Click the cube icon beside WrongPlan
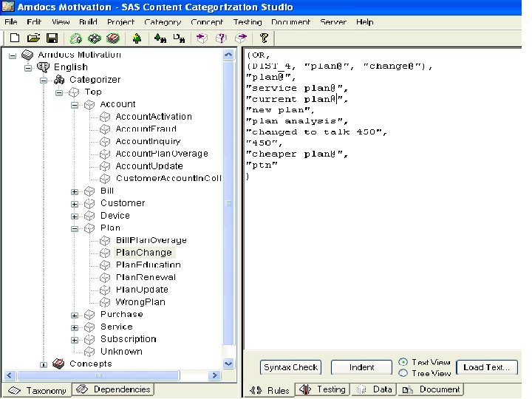Image resolution: width=532 pixels, height=399 pixels. pyautogui.click(x=105, y=302)
